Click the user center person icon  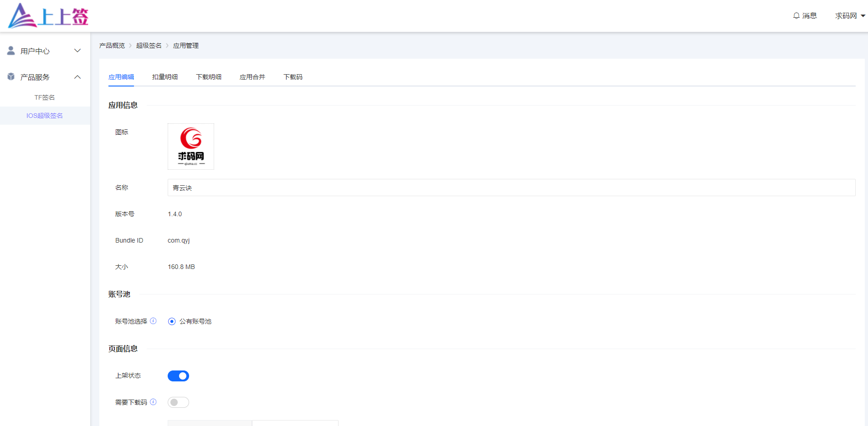[x=11, y=51]
